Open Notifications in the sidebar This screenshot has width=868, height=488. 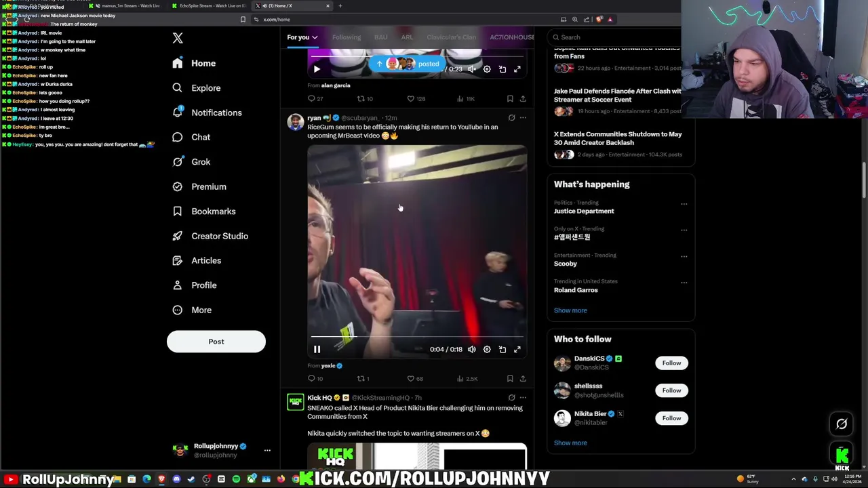207,113
